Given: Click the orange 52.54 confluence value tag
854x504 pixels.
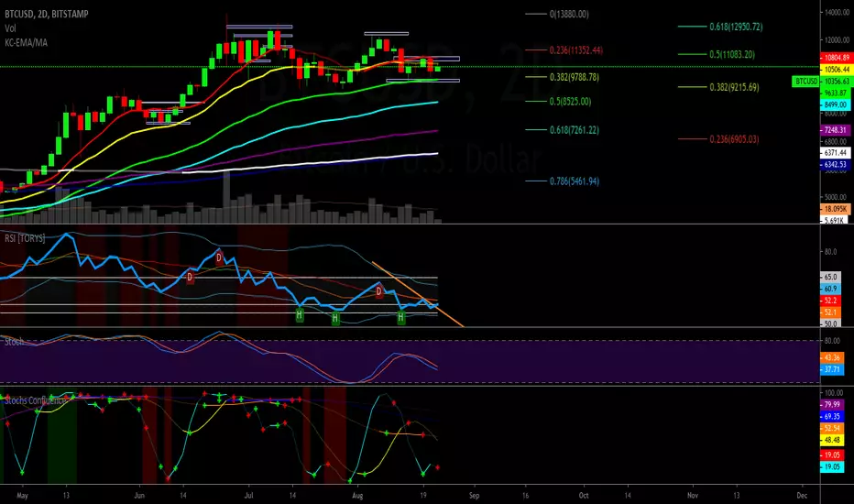Looking at the screenshot, I should click(x=832, y=428).
